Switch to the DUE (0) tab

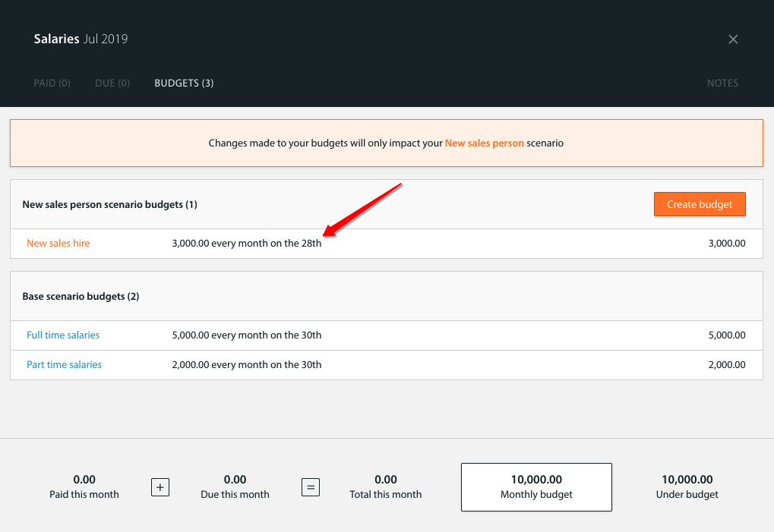click(112, 83)
